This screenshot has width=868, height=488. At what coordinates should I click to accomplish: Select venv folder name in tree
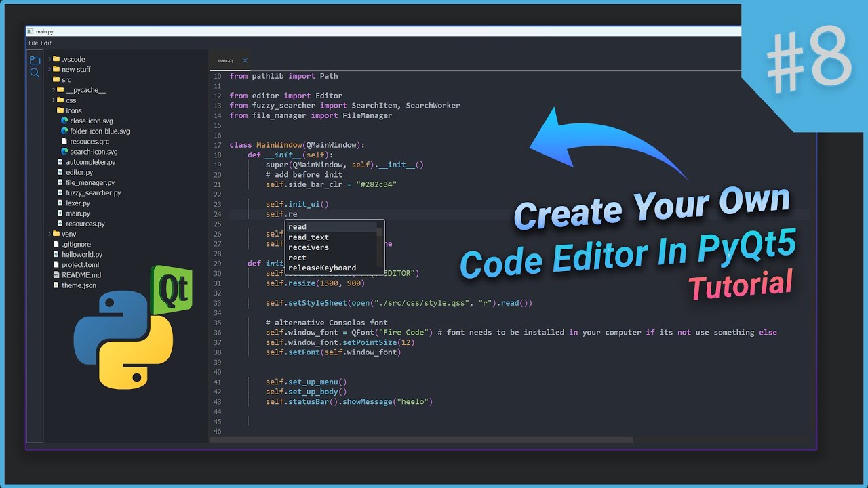coord(69,234)
